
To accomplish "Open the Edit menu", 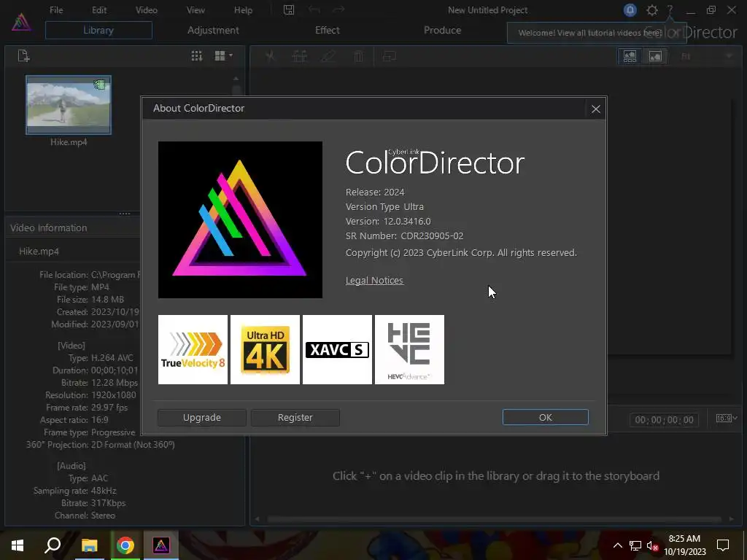I will 99,10.
